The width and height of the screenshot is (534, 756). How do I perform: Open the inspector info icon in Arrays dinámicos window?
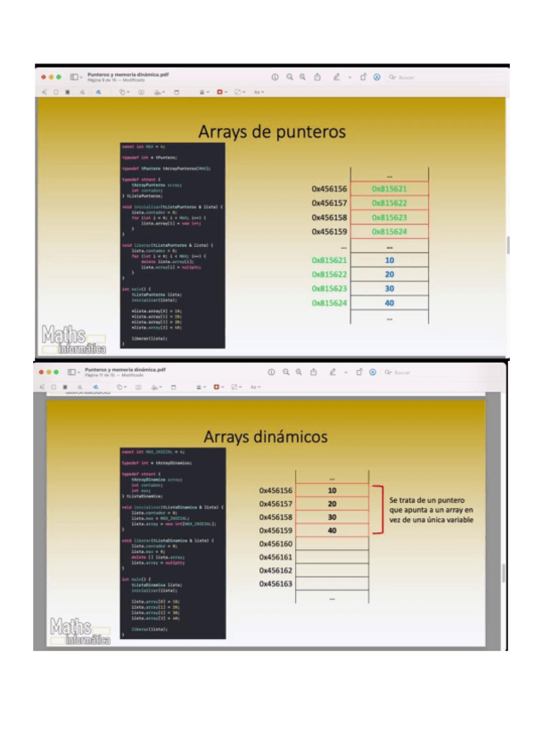(x=271, y=373)
